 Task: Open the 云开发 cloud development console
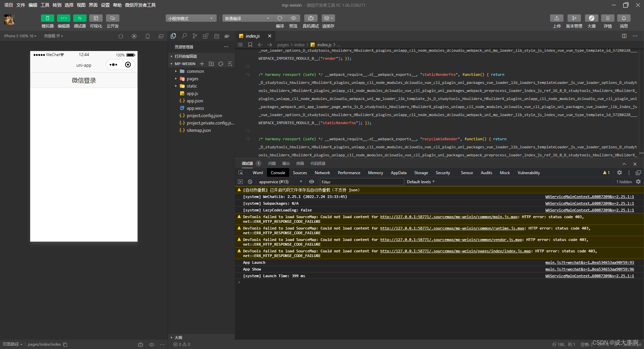tap(112, 18)
